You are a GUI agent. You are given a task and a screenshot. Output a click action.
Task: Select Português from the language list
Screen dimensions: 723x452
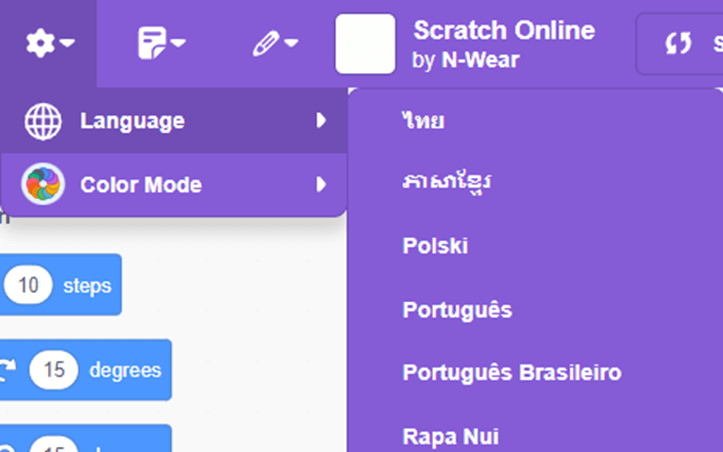point(457,310)
